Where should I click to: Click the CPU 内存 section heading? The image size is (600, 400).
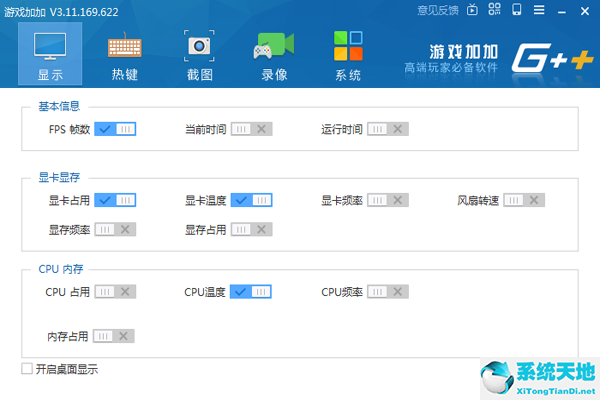coord(61,269)
